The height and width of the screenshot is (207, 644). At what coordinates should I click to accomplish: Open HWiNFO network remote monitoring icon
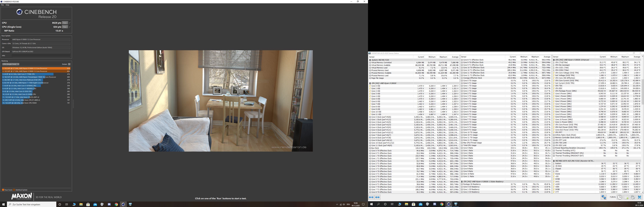coord(603,197)
